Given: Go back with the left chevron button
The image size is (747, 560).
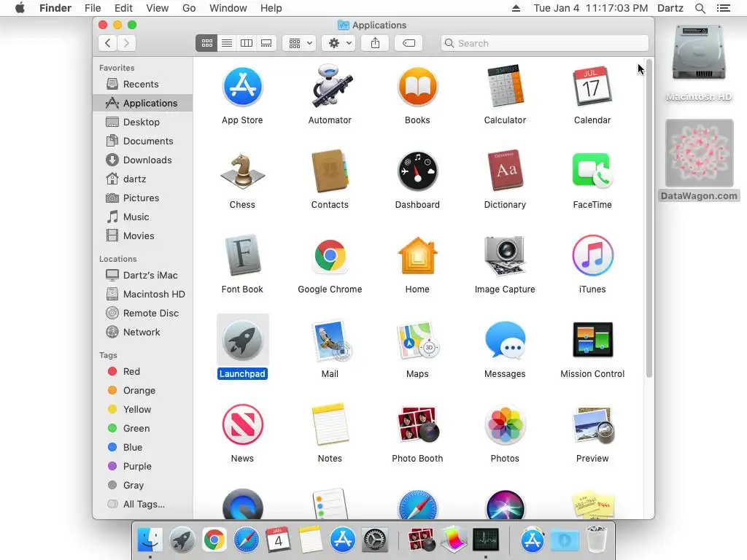Looking at the screenshot, I should tap(108, 43).
